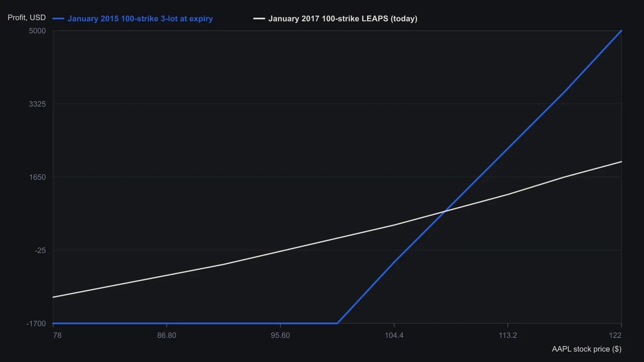Click the -1700 y-axis label
This screenshot has width=644, height=362.
point(36,324)
